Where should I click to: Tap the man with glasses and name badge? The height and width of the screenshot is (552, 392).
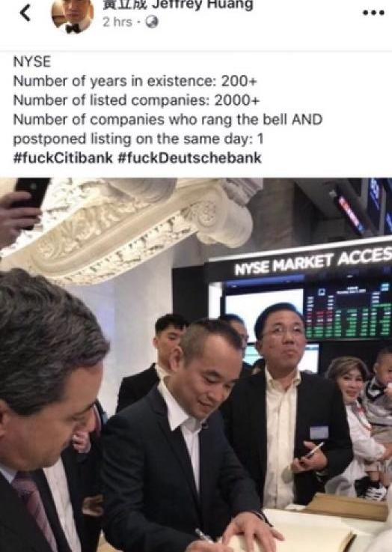(x=287, y=405)
